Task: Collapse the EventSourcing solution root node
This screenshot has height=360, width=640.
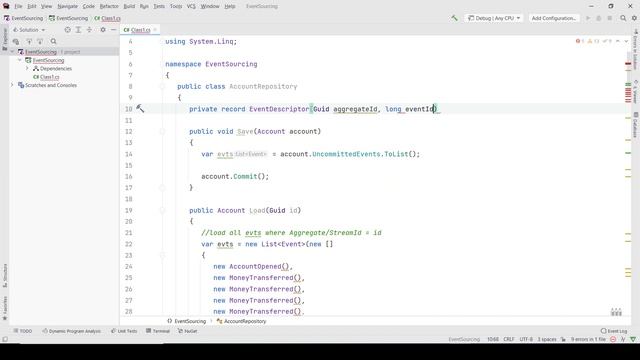Action: pyautogui.click(x=12, y=52)
